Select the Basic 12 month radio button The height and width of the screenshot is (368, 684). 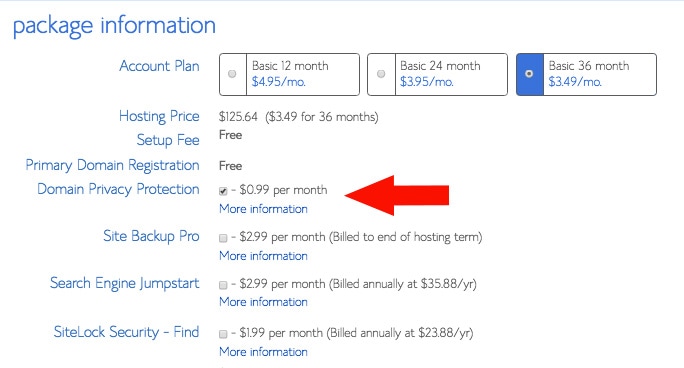[233, 74]
